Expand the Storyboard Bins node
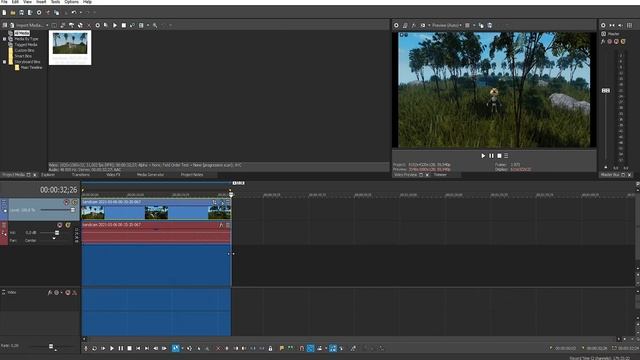The image size is (640, 360). pos(4,62)
